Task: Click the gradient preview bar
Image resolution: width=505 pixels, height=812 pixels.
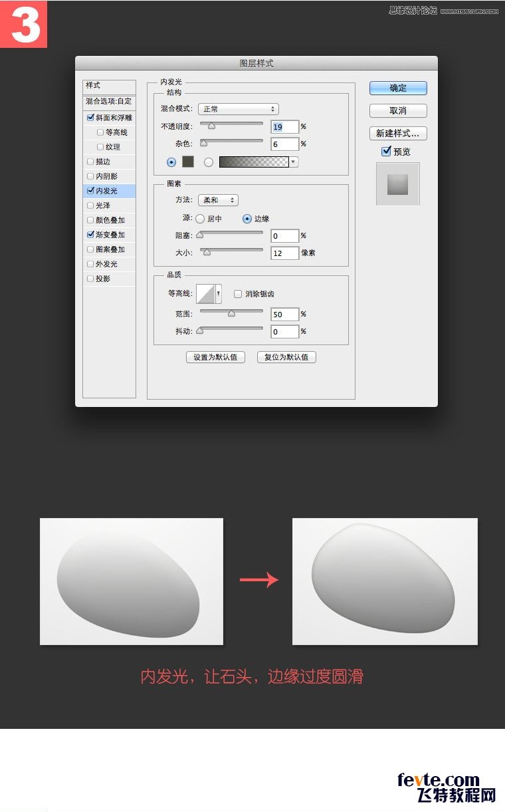Action: (254, 162)
